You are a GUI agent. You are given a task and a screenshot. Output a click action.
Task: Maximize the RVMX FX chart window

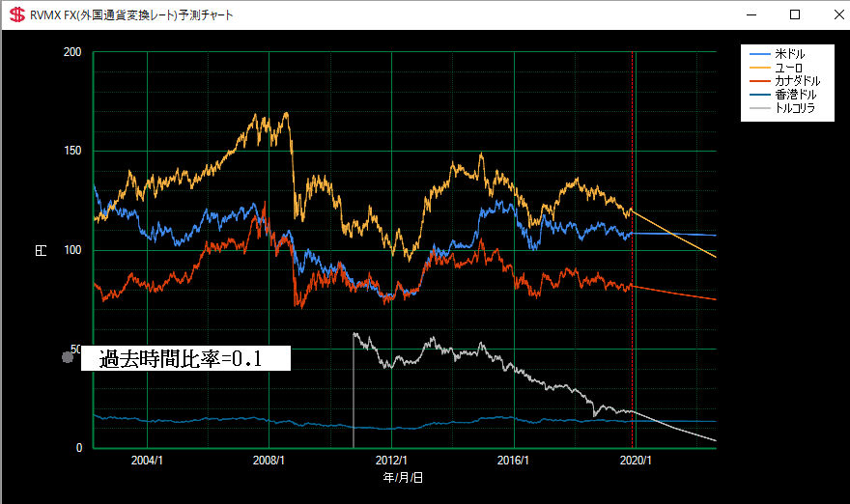click(x=795, y=15)
